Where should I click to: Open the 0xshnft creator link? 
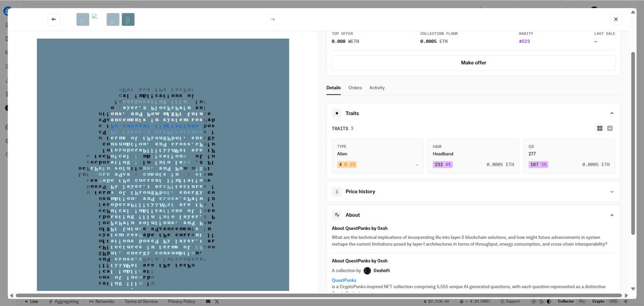click(382, 271)
